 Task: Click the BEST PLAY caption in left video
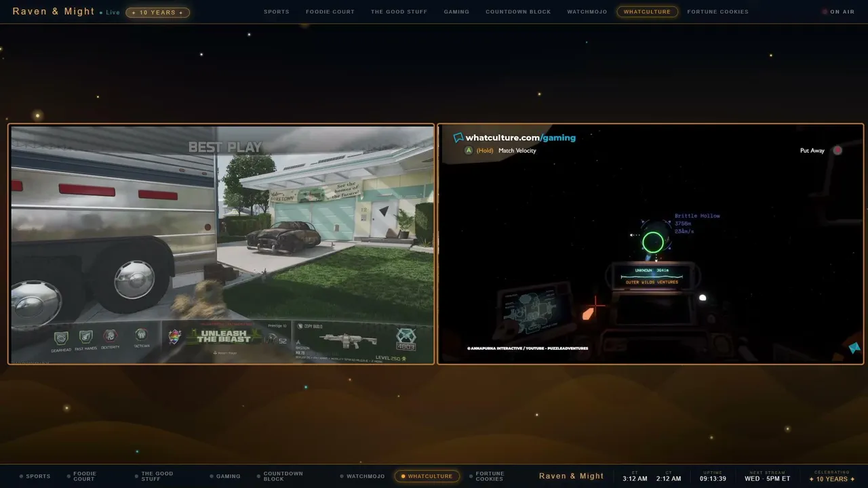224,147
